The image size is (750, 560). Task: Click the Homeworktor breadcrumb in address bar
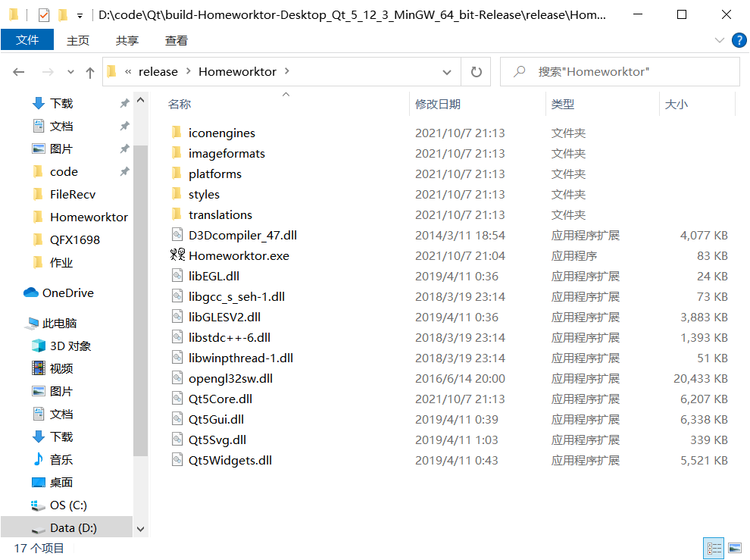pos(237,72)
